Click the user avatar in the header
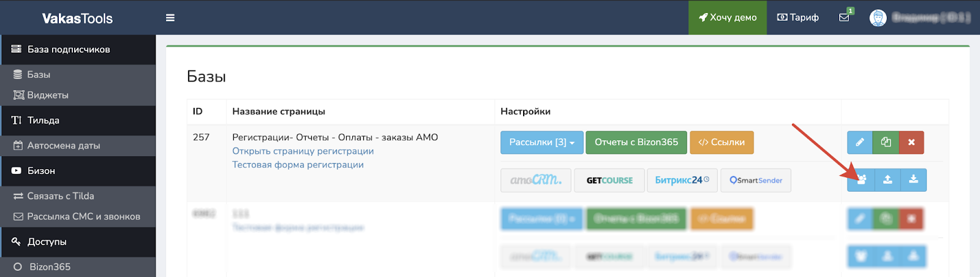The width and height of the screenshot is (980, 277). (878, 18)
